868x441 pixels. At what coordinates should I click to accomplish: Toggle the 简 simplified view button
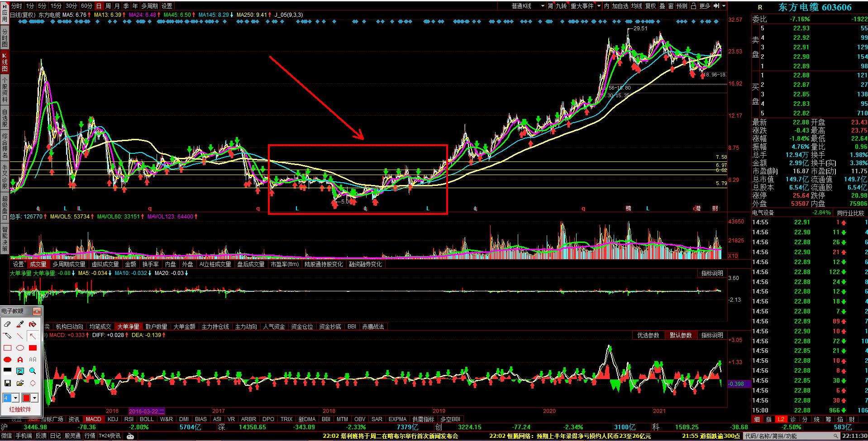tap(550, 6)
